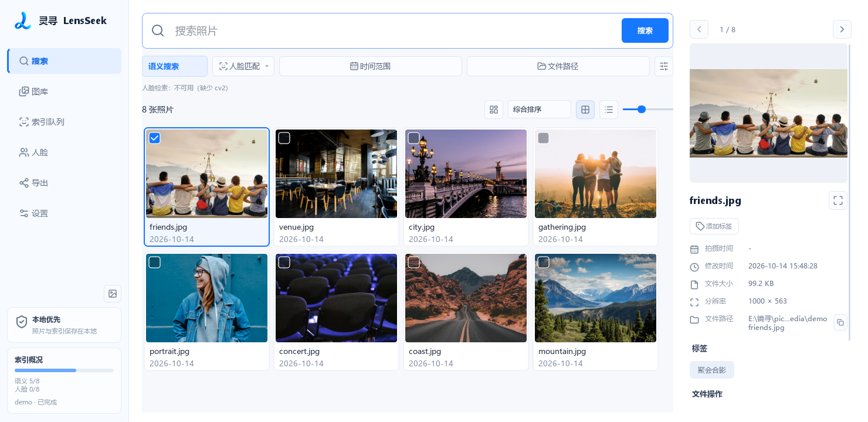Click the LensSeek logo icon
The width and height of the screenshot is (868, 422).
pyautogui.click(x=22, y=21)
